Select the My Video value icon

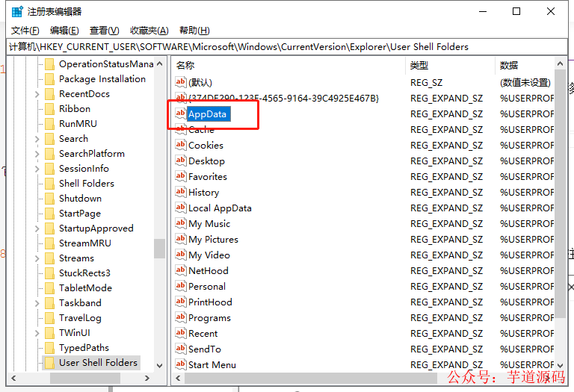point(180,255)
